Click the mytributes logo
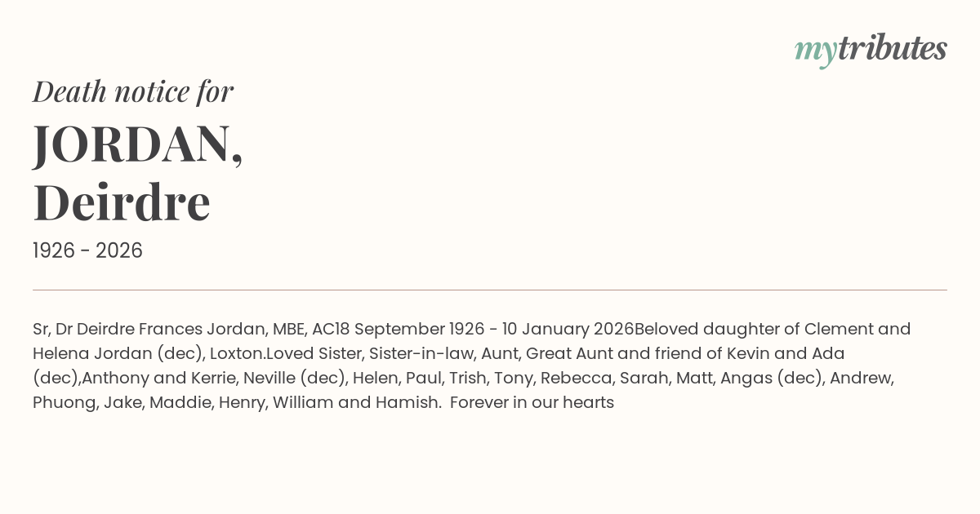 (870, 49)
